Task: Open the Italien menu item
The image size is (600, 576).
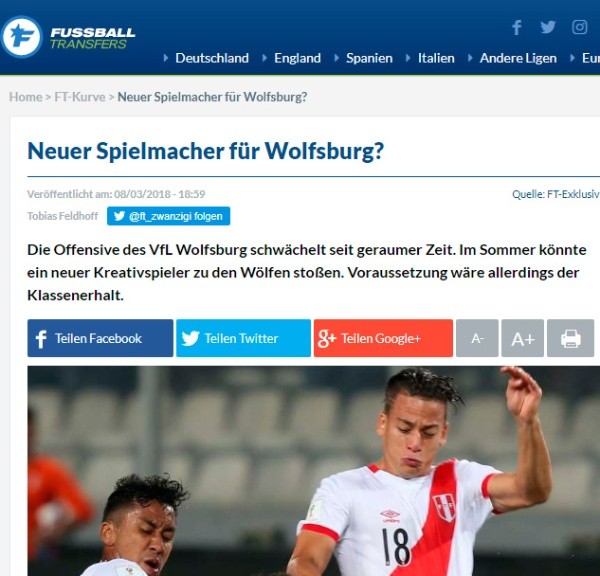Action: [436, 58]
